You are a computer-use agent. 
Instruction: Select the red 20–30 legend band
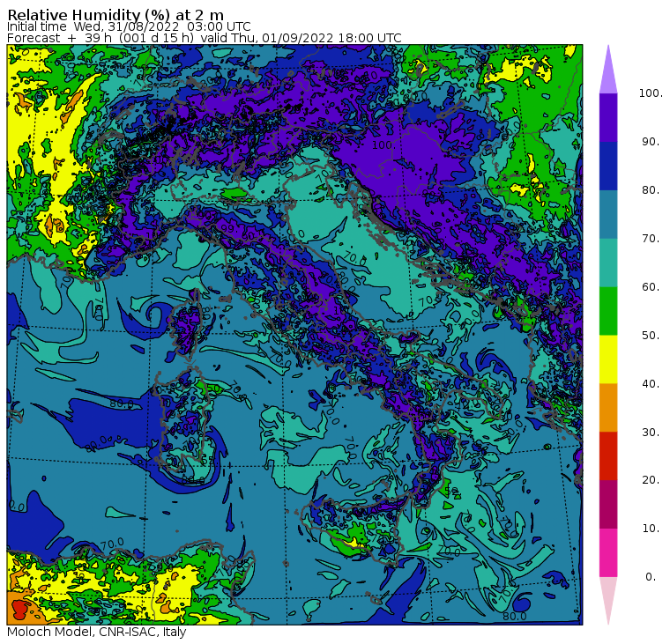[608, 455]
